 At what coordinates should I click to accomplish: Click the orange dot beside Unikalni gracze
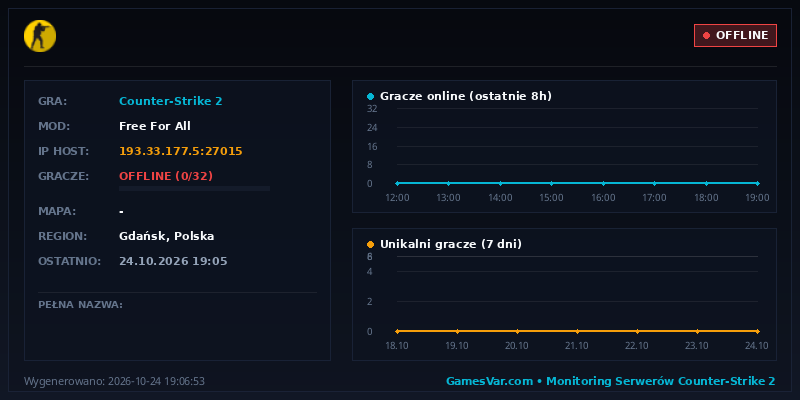[x=370, y=244]
